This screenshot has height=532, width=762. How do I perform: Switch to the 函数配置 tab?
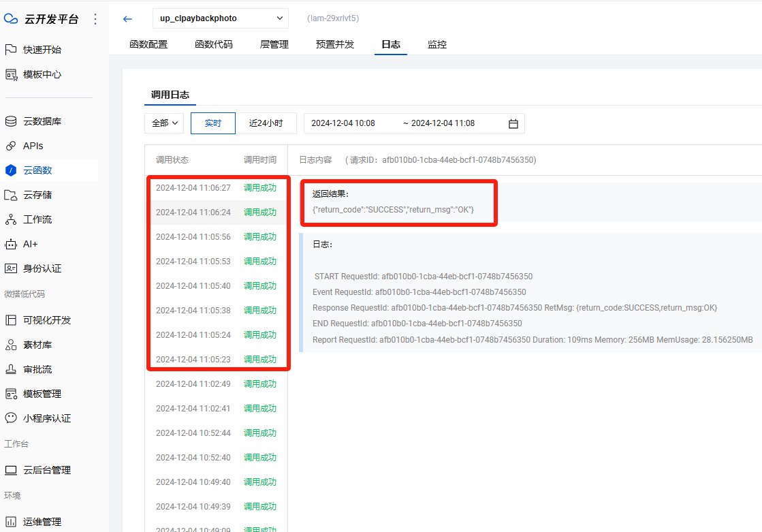[x=148, y=44]
